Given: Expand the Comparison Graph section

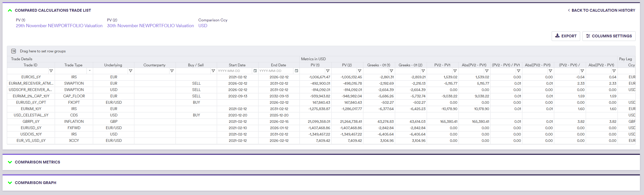Looking at the screenshot, I should tap(10, 183).
